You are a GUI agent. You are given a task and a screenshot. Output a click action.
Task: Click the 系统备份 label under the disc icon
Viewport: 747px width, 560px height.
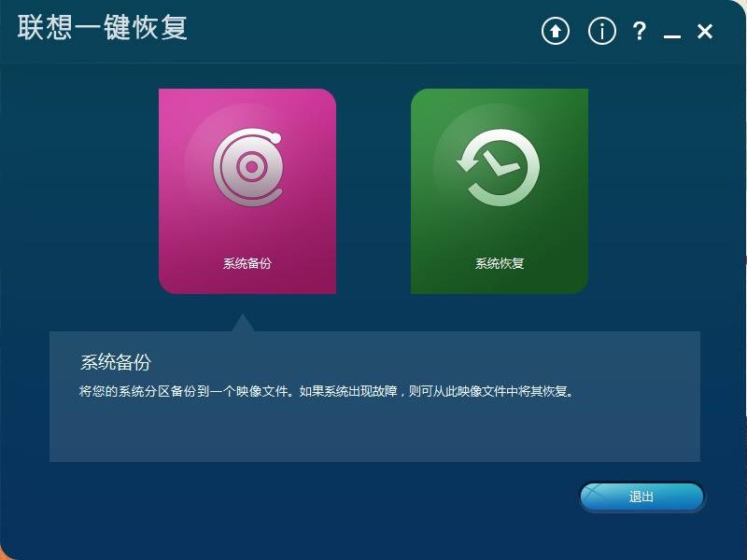pos(247,263)
